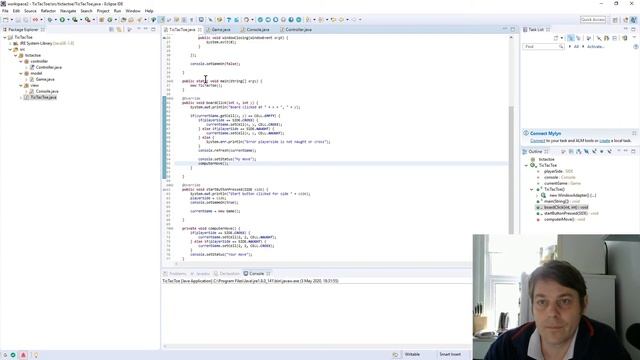Click the Connect Mylyn heading
Viewport: 640px width, 360px height.
click(545, 133)
